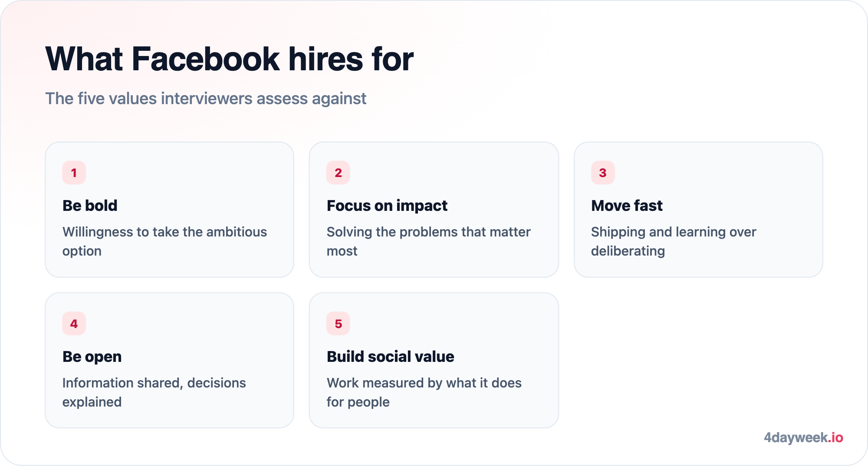Screen dimensions: 868x466
Task: Select the 'Move fast' heading
Action: point(627,206)
